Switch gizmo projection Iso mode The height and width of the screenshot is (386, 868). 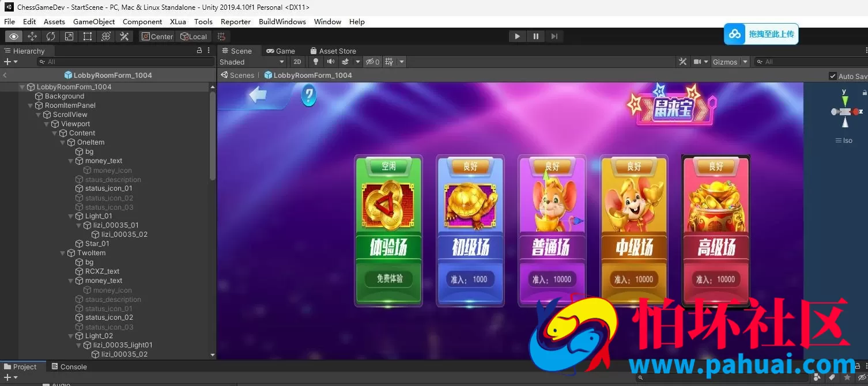pyautogui.click(x=844, y=140)
